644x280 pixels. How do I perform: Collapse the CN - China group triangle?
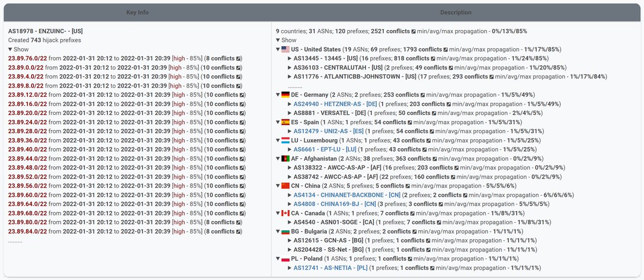point(277,186)
